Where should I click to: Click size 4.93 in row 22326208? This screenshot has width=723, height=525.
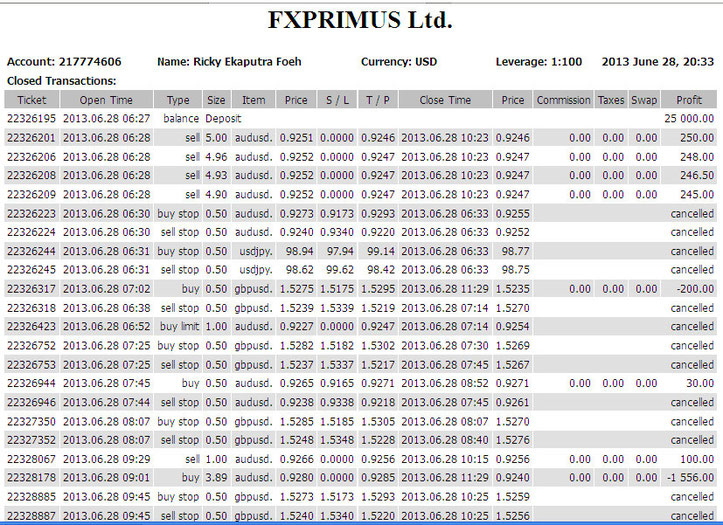(x=216, y=176)
